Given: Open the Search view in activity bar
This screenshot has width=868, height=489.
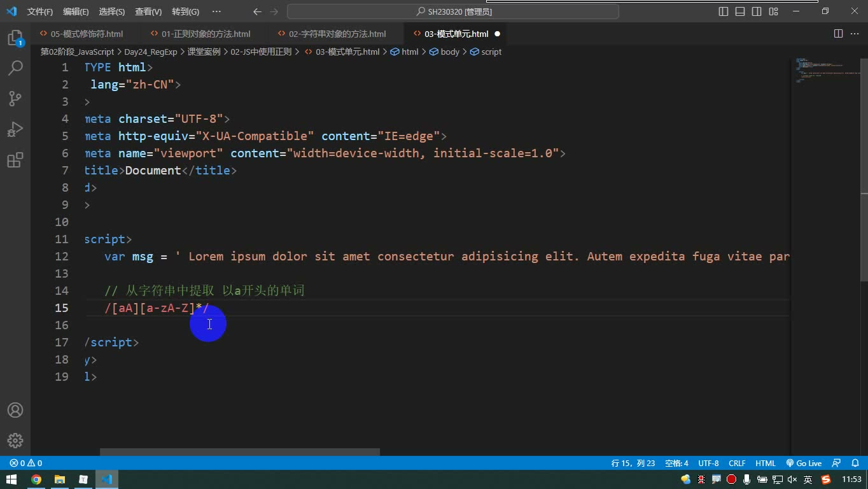Looking at the screenshot, I should click(15, 67).
